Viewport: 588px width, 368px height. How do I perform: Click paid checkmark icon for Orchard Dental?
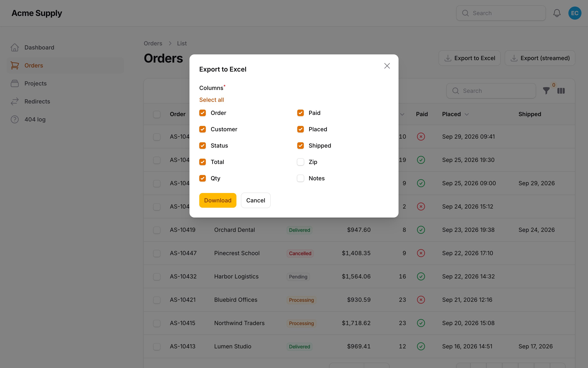421,230
